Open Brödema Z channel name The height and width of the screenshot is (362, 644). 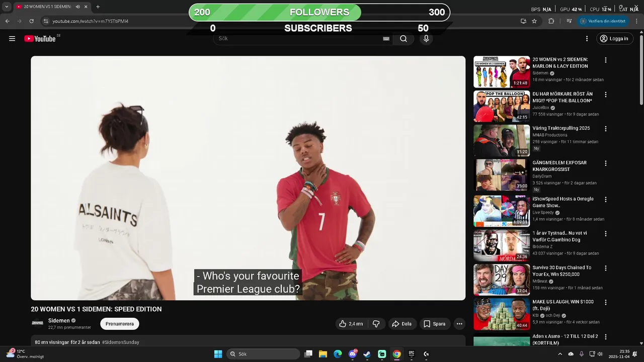coord(542,247)
